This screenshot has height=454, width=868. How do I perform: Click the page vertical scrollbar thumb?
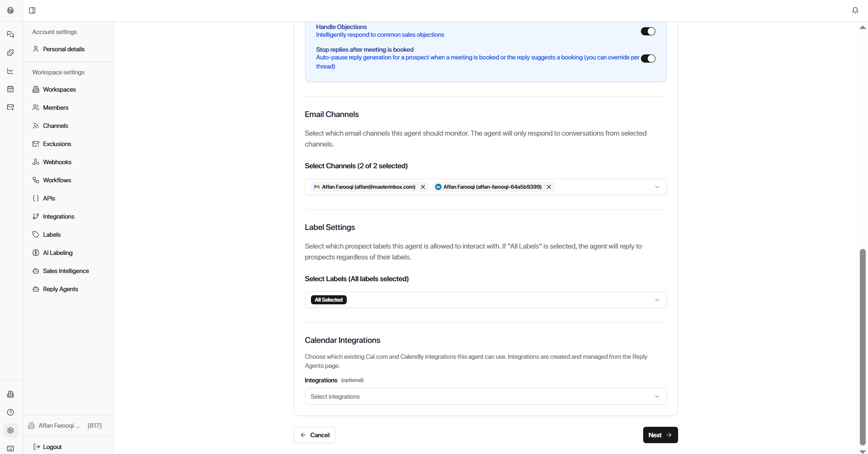pos(863,347)
